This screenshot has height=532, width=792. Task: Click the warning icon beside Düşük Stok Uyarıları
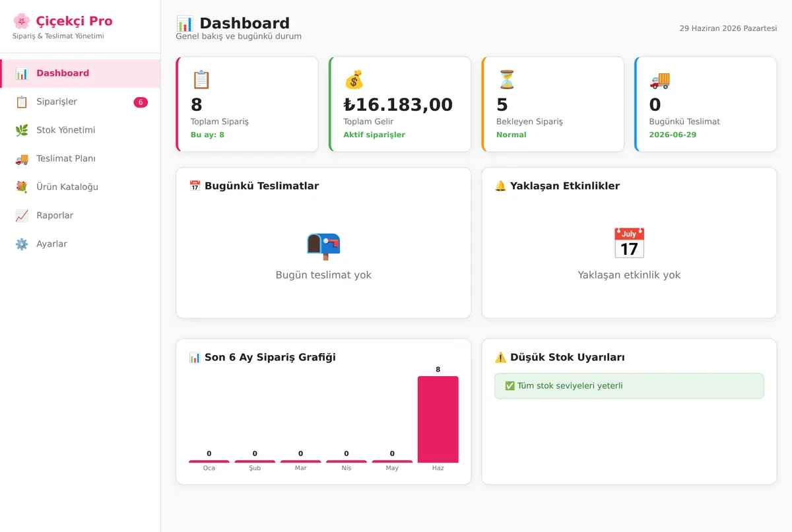tap(500, 357)
